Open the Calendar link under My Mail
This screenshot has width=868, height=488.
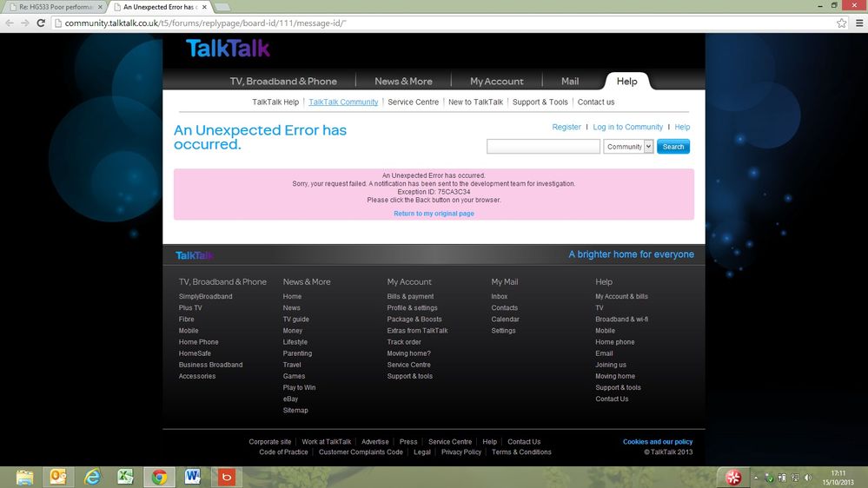coord(506,320)
